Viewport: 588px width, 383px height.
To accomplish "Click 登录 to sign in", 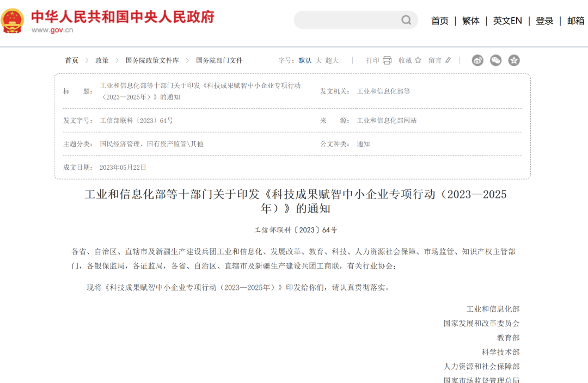I will click(544, 21).
